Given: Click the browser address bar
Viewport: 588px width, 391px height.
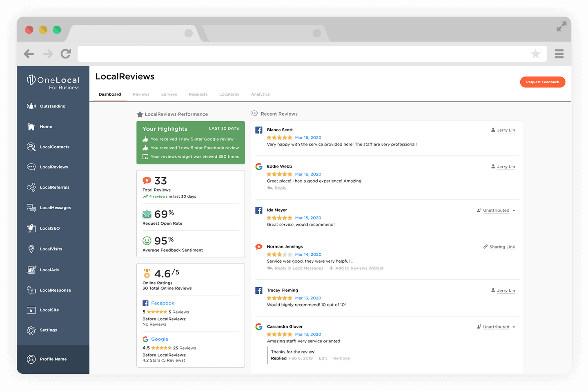Looking at the screenshot, I should pyautogui.click(x=302, y=54).
